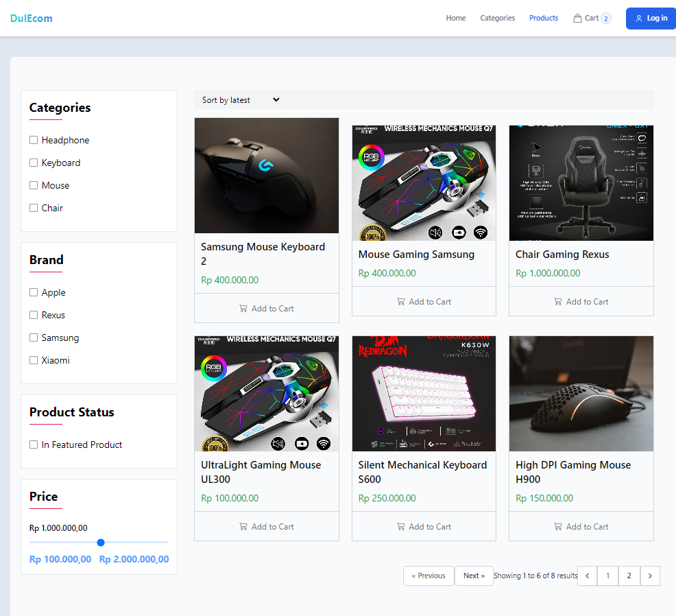Select Categories in the top navigation

(497, 18)
